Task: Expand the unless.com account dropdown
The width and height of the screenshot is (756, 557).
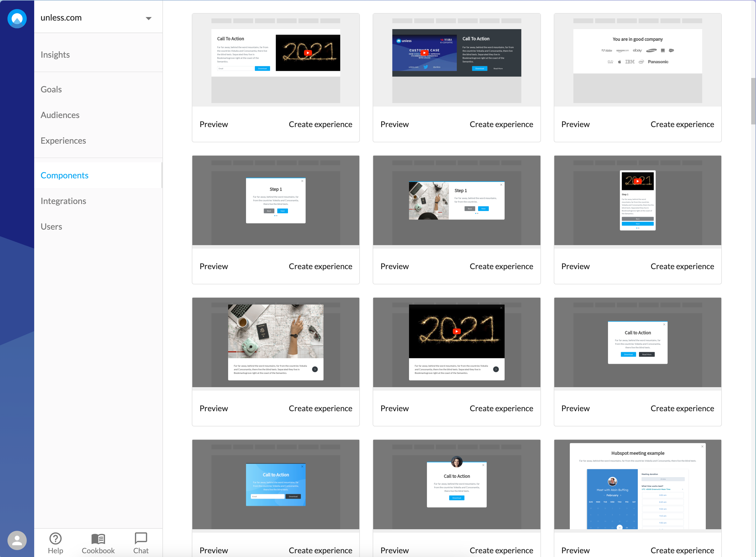Action: point(149,18)
